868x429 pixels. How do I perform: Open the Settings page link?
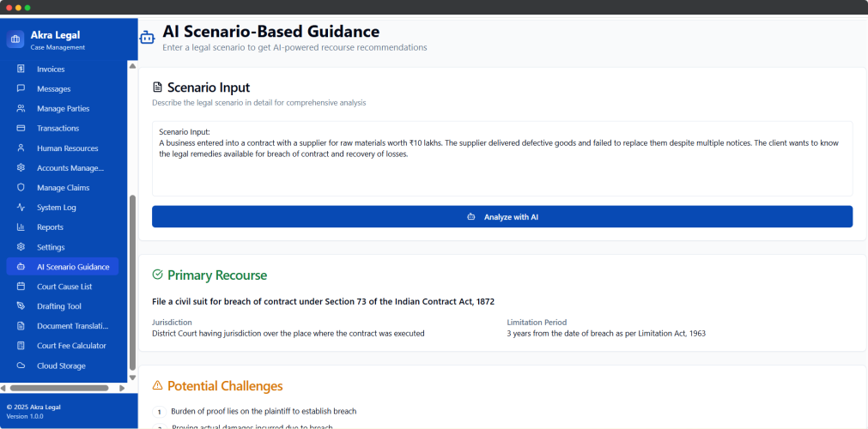pyautogui.click(x=51, y=247)
